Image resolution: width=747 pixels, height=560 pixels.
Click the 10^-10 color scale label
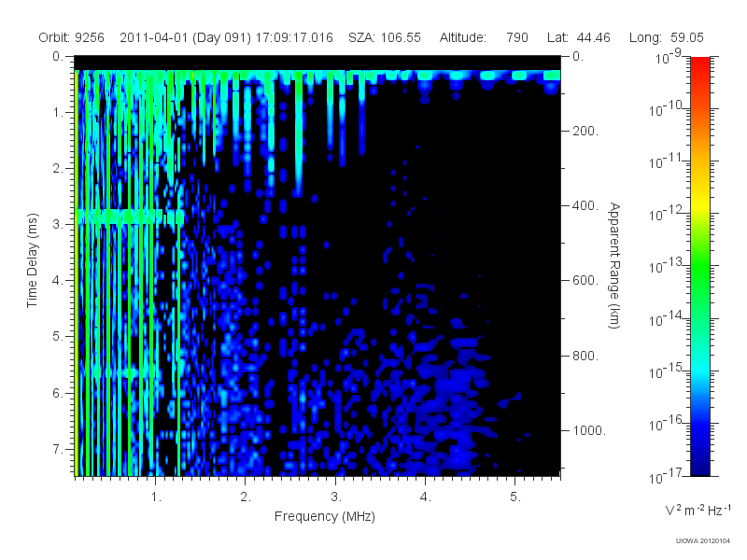(667, 109)
